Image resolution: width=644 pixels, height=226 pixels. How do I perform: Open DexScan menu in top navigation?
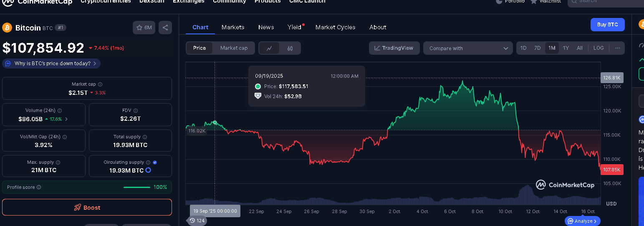coord(152,1)
